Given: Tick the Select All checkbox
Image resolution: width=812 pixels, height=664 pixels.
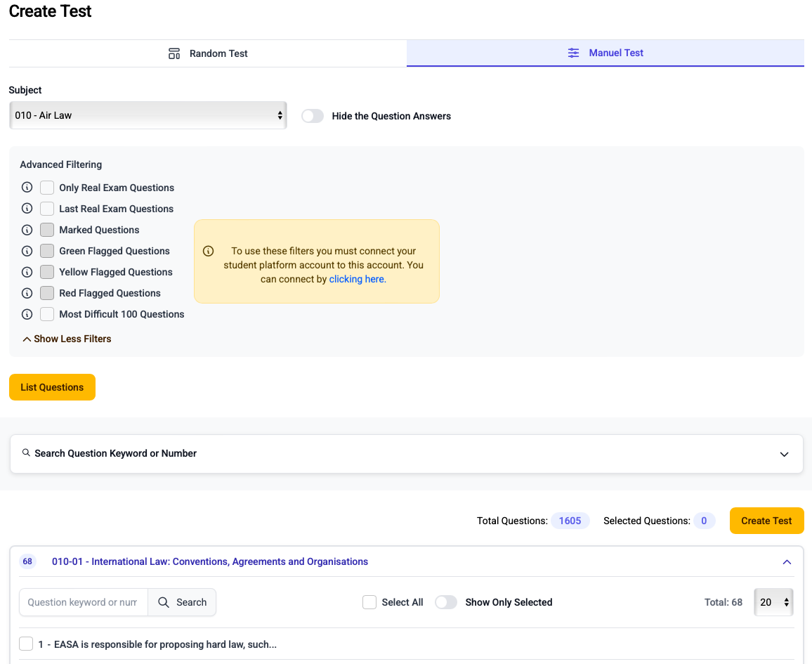Looking at the screenshot, I should 369,602.
